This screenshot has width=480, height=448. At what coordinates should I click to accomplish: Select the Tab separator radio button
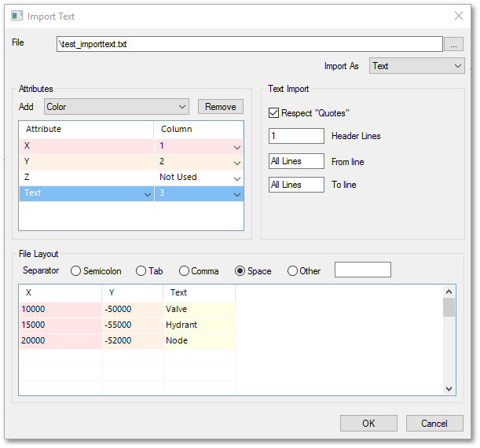pos(141,271)
